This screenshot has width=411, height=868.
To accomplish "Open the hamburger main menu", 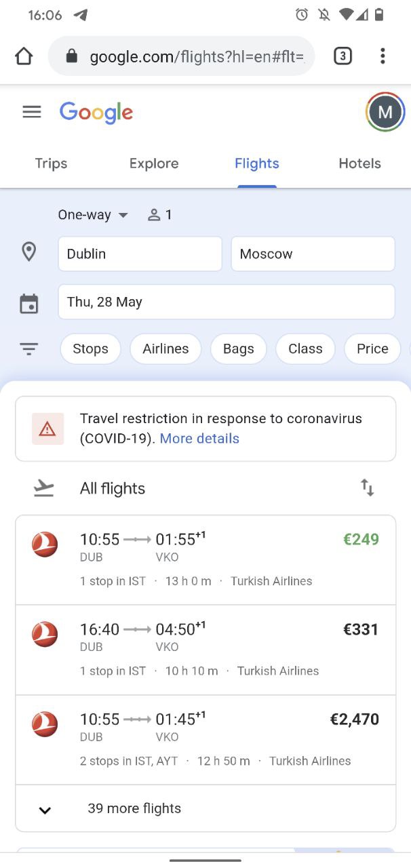I will pyautogui.click(x=32, y=112).
